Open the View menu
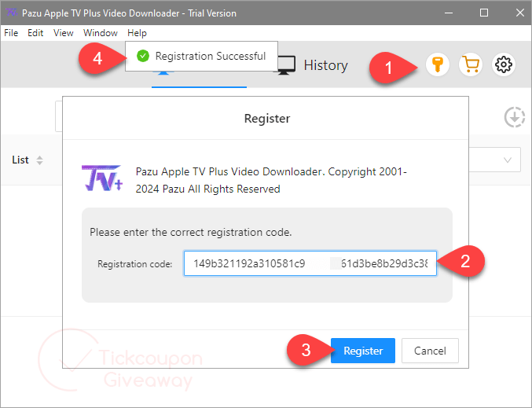Viewport: 532px width, 408px height. pos(63,33)
